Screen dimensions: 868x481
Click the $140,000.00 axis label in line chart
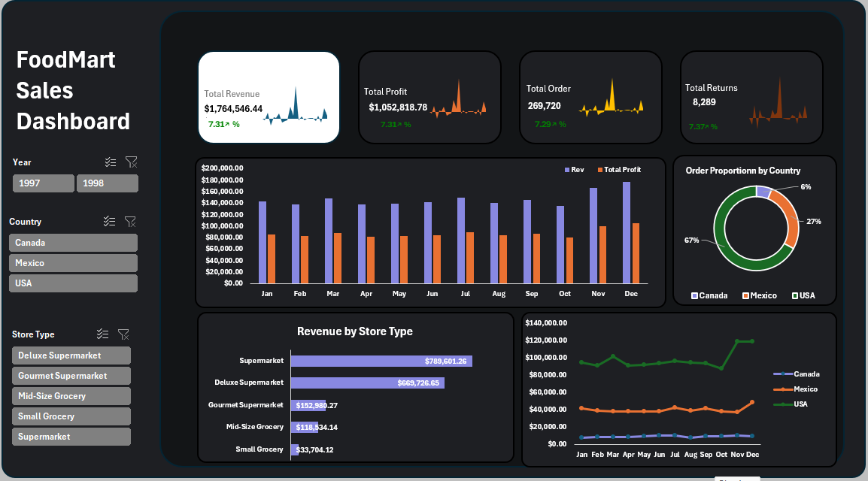[546, 323]
